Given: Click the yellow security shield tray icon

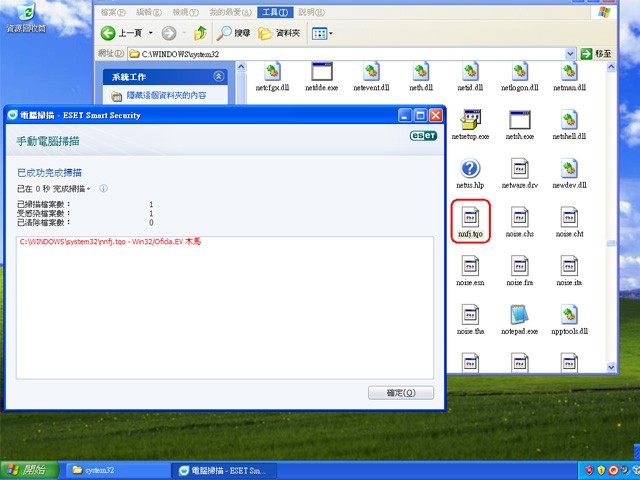Looking at the screenshot, I should click(601, 471).
